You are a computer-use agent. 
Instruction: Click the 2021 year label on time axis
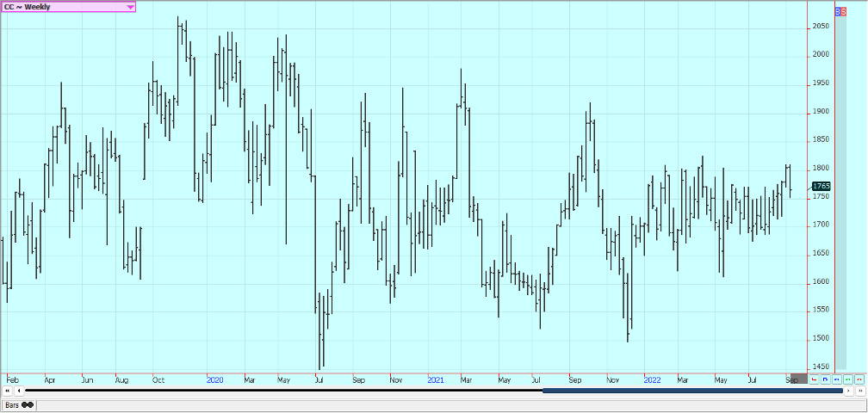pos(436,380)
